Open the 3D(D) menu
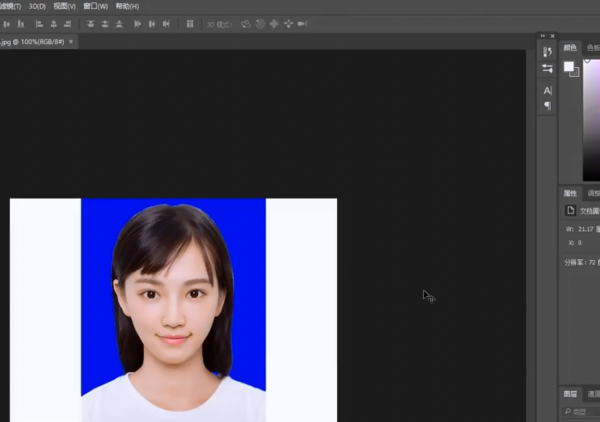The height and width of the screenshot is (422, 600). tap(36, 6)
